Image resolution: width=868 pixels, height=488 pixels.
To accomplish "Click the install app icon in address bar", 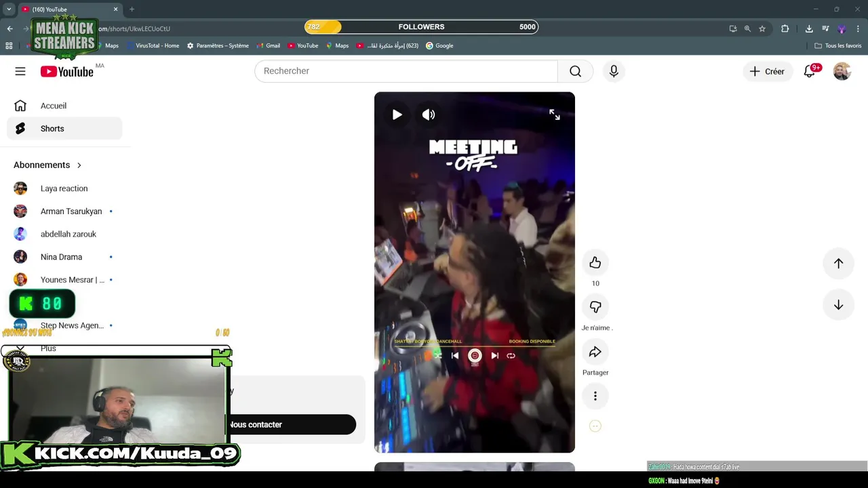I will click(733, 28).
